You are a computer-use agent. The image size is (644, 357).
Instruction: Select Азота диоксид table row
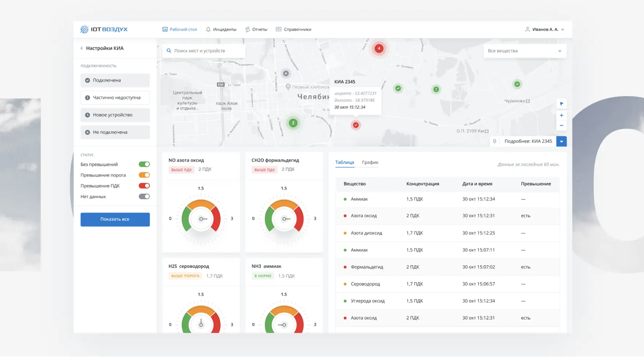point(447,233)
